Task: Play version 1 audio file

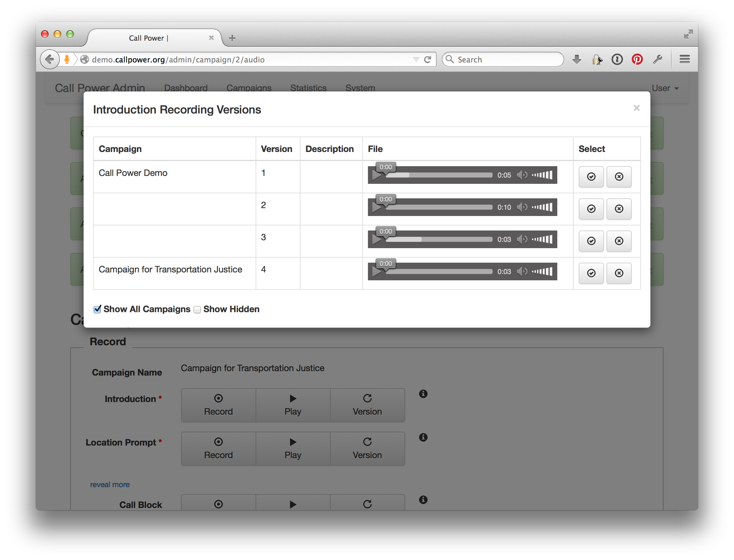Action: point(377,176)
